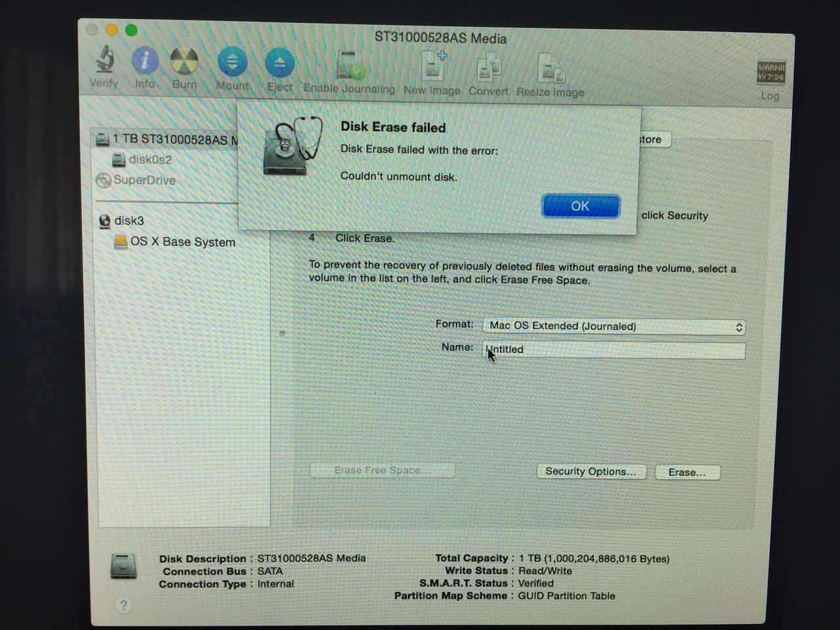Viewport: 840px width, 630px height.
Task: Click the Verify microscope icon
Action: (104, 60)
